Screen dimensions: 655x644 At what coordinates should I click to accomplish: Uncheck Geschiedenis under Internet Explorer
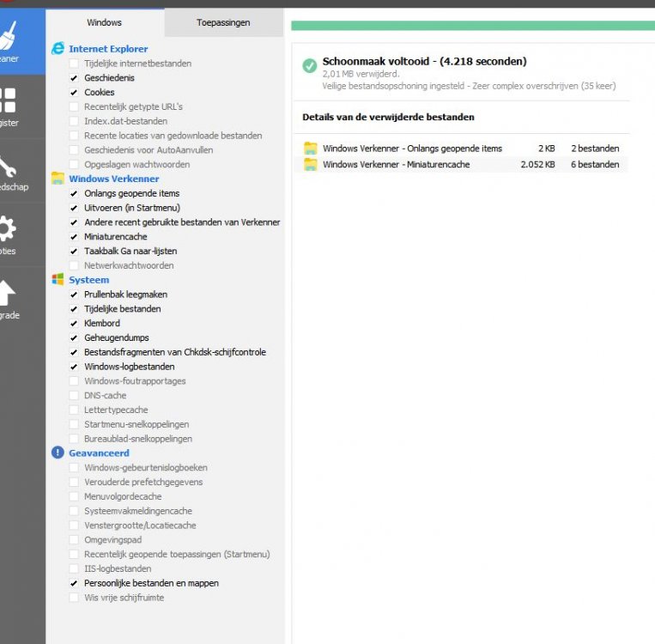74,78
